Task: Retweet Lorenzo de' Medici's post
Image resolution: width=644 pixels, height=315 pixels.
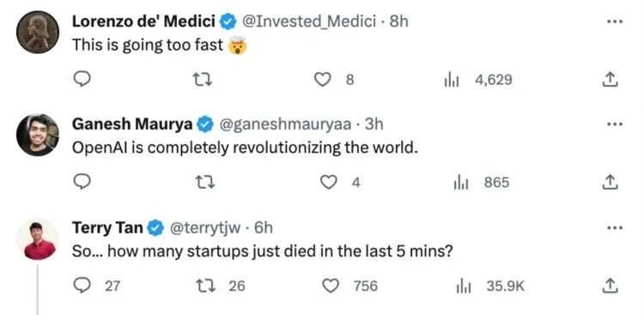Action: click(203, 79)
